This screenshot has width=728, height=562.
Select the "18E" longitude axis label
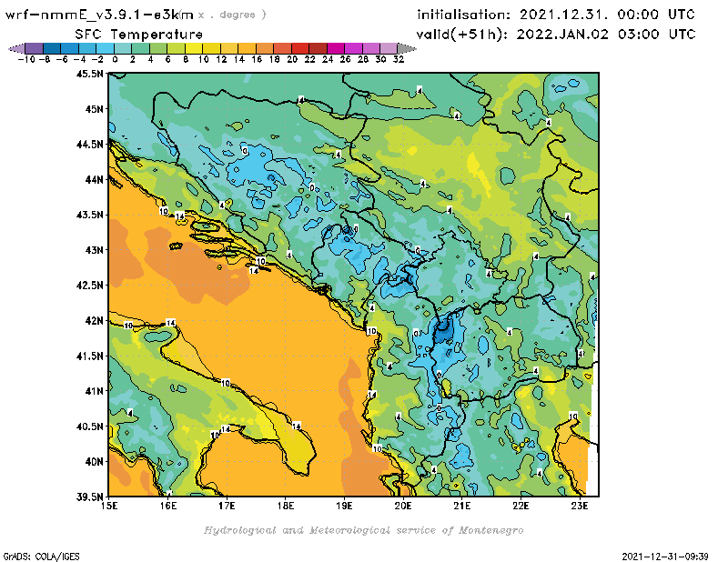pyautogui.click(x=286, y=506)
